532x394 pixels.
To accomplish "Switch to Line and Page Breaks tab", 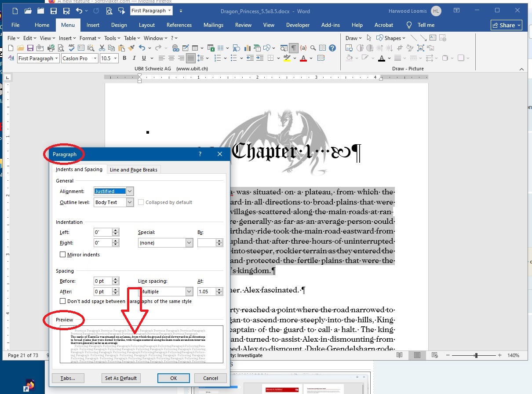I will [134, 170].
